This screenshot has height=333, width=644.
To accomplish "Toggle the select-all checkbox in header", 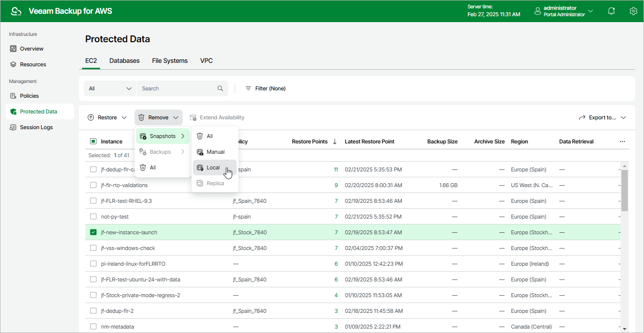I will [x=93, y=141].
